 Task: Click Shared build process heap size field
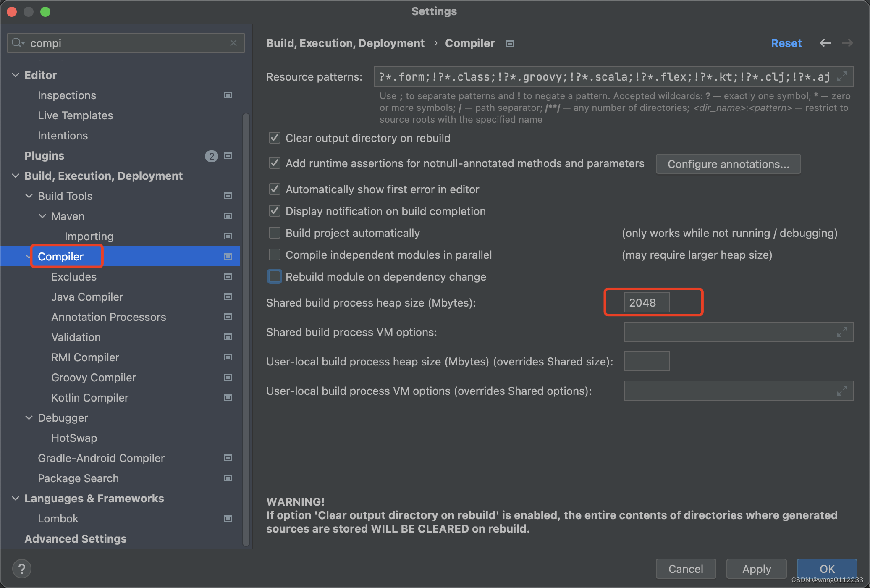pyautogui.click(x=647, y=303)
